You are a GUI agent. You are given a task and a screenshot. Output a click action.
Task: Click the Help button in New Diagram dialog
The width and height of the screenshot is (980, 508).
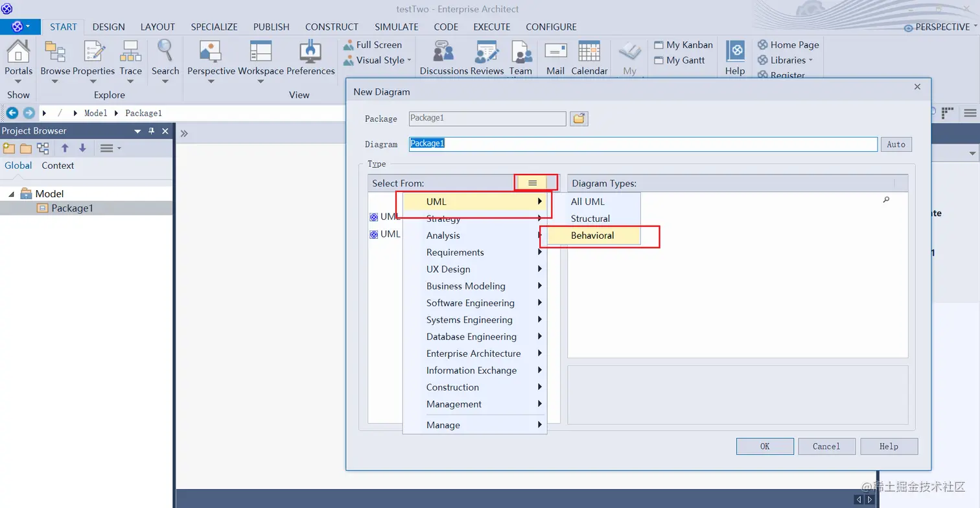click(889, 446)
